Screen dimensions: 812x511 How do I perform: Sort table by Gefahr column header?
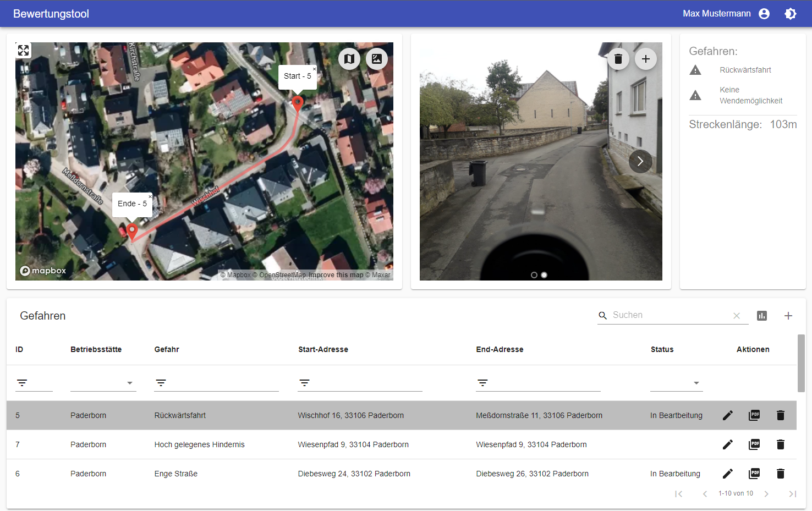click(x=167, y=349)
